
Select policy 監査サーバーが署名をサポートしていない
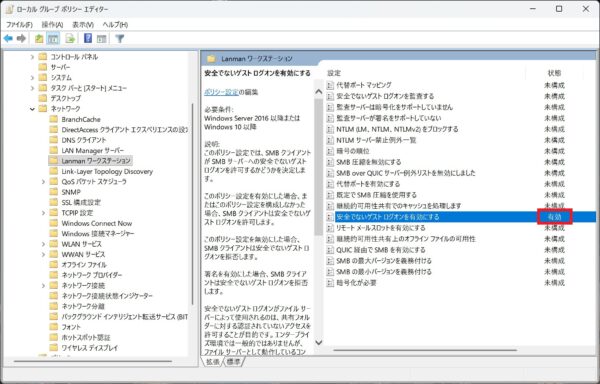click(x=389, y=118)
